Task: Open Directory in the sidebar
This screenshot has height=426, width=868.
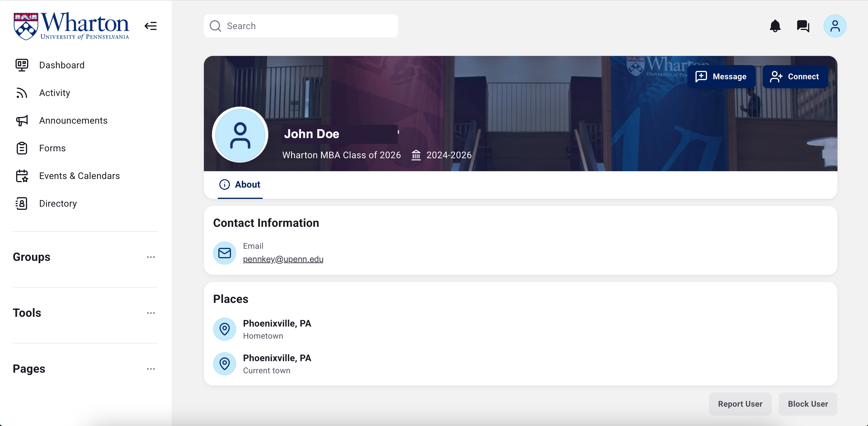Action: pyautogui.click(x=58, y=203)
